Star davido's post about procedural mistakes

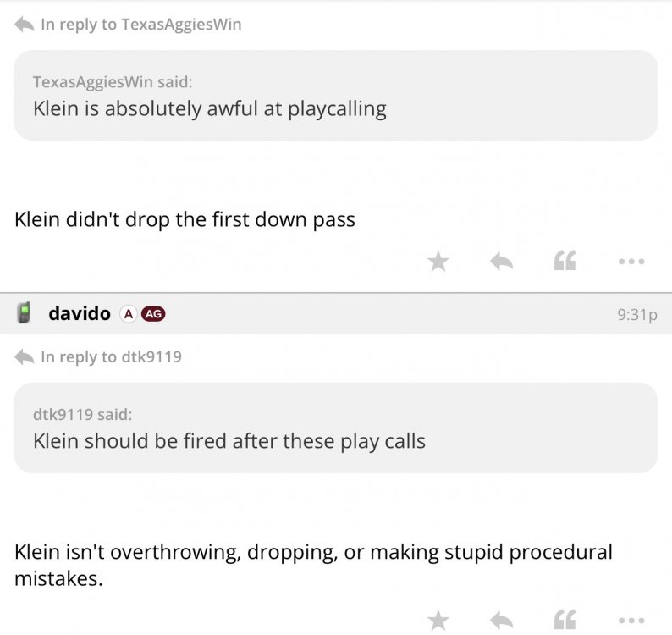(438, 621)
